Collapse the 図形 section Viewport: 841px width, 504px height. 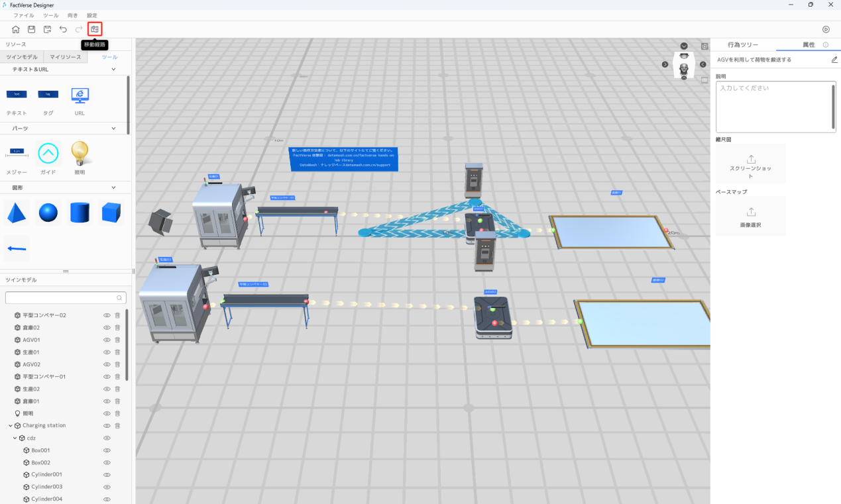click(x=113, y=187)
